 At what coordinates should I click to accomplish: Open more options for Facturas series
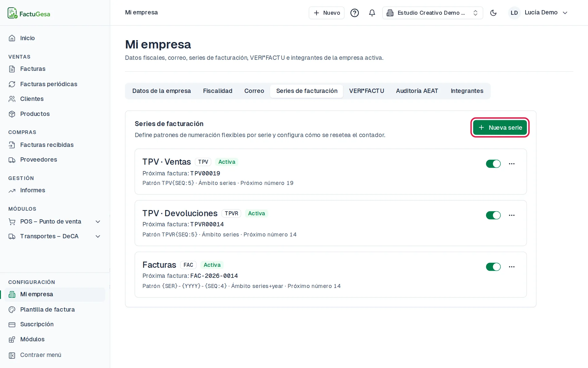point(511,267)
